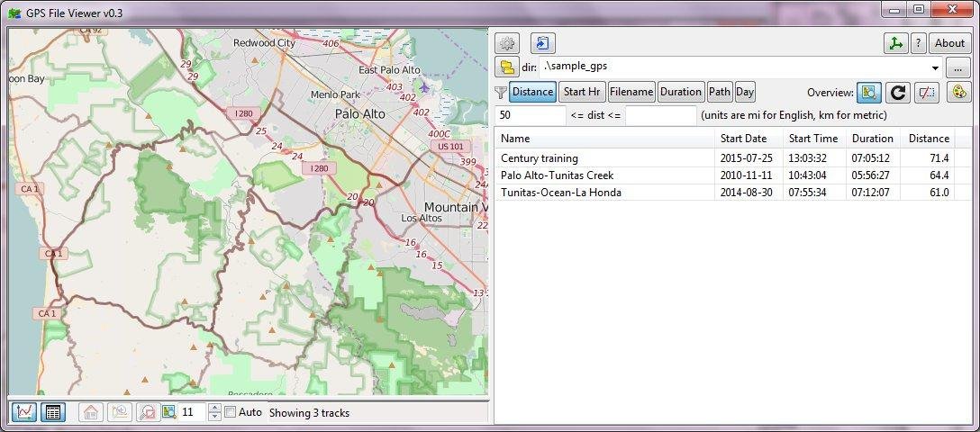Select the Duration filter tab

pos(681,92)
